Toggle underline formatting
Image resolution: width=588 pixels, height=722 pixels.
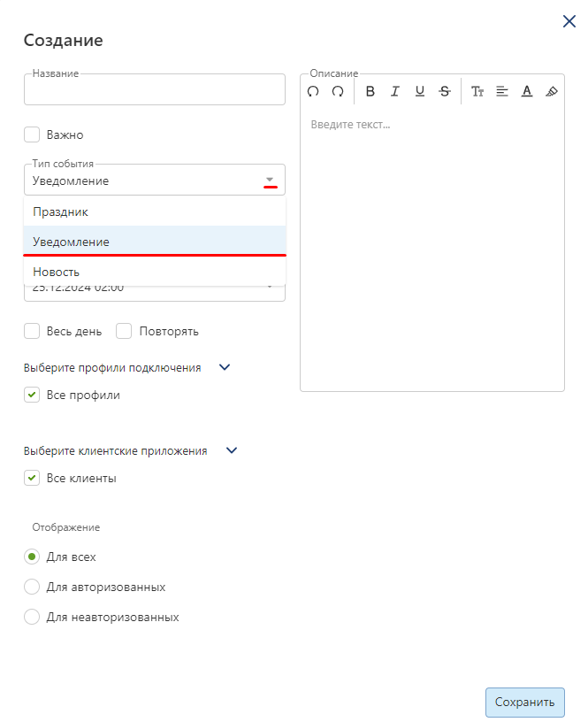420,92
